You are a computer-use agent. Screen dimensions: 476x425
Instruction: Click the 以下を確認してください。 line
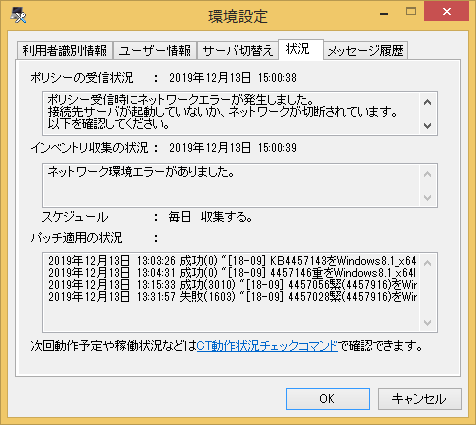click(x=109, y=124)
